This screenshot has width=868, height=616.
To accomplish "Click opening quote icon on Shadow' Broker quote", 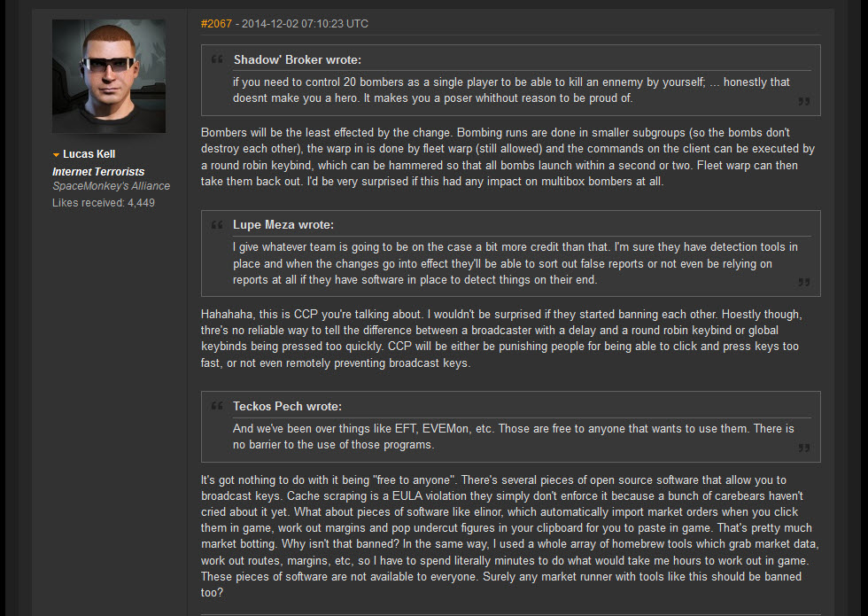I will (x=217, y=58).
